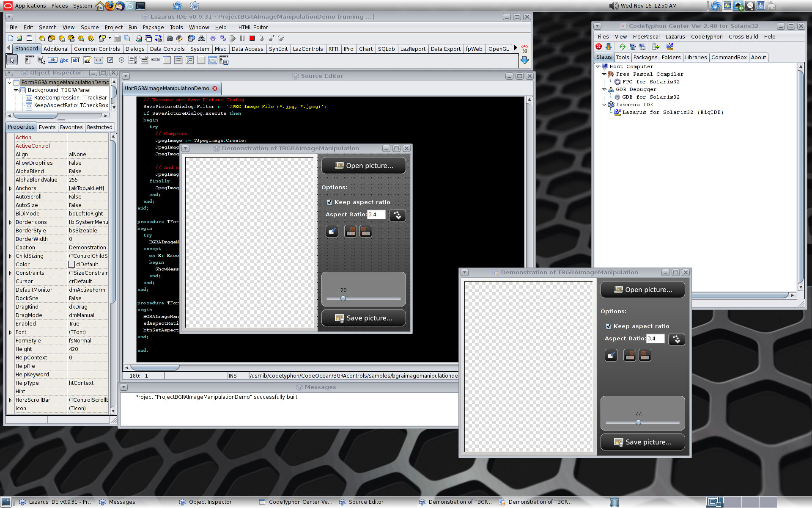Click the Save file floppy icon in Lazarus toolbar
The height and width of the screenshot is (508, 812).
[x=117, y=38]
